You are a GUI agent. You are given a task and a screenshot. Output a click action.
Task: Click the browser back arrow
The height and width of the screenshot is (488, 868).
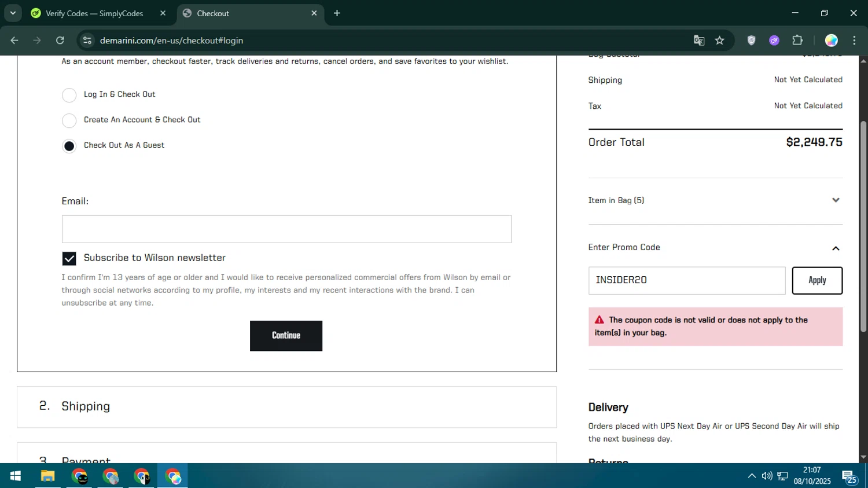point(14,41)
